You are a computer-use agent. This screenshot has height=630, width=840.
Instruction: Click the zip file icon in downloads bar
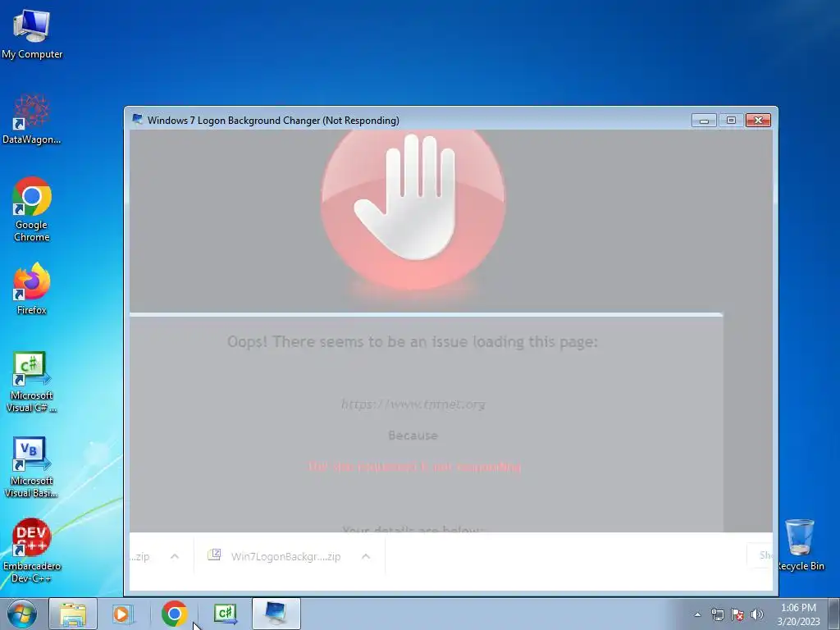214,555
